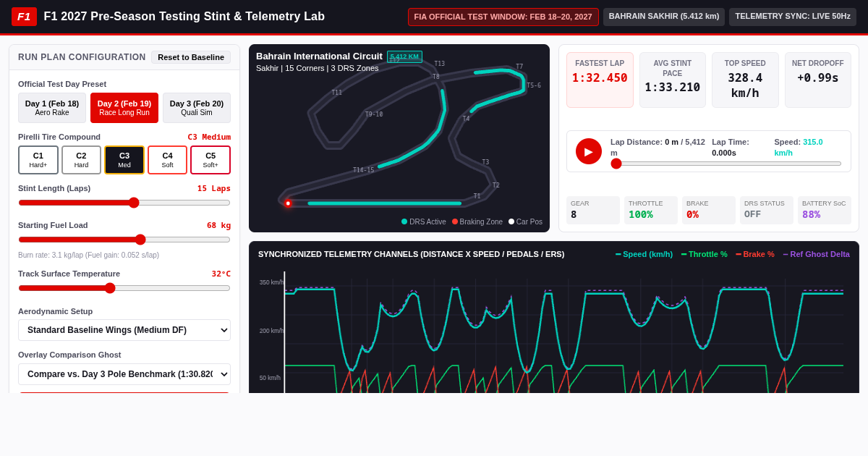Click the red F1 logo badge
Screen dimensions: 868x456
(24, 17)
